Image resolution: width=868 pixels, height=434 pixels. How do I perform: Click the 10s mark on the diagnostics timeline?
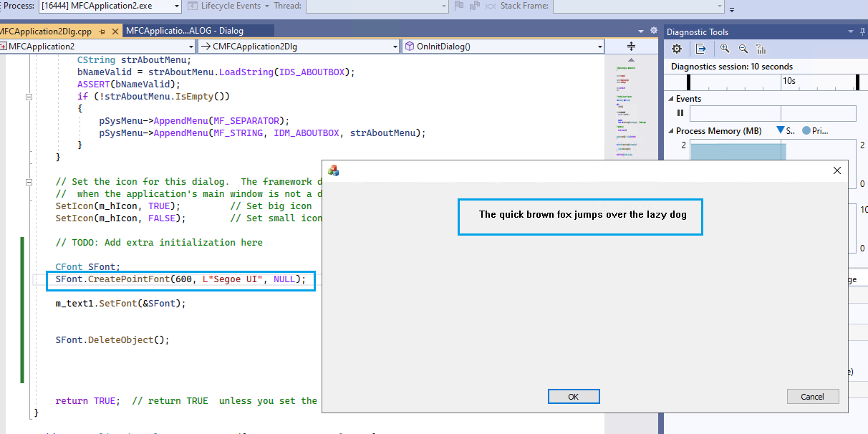[x=789, y=79]
